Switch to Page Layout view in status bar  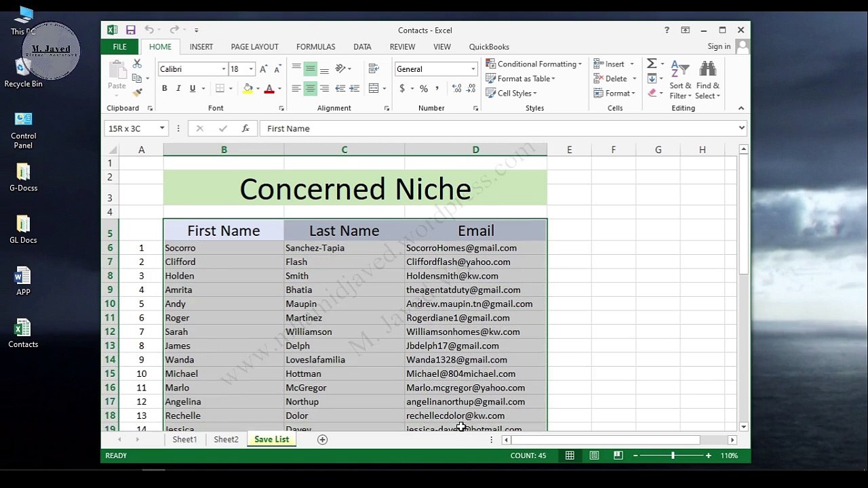594,455
